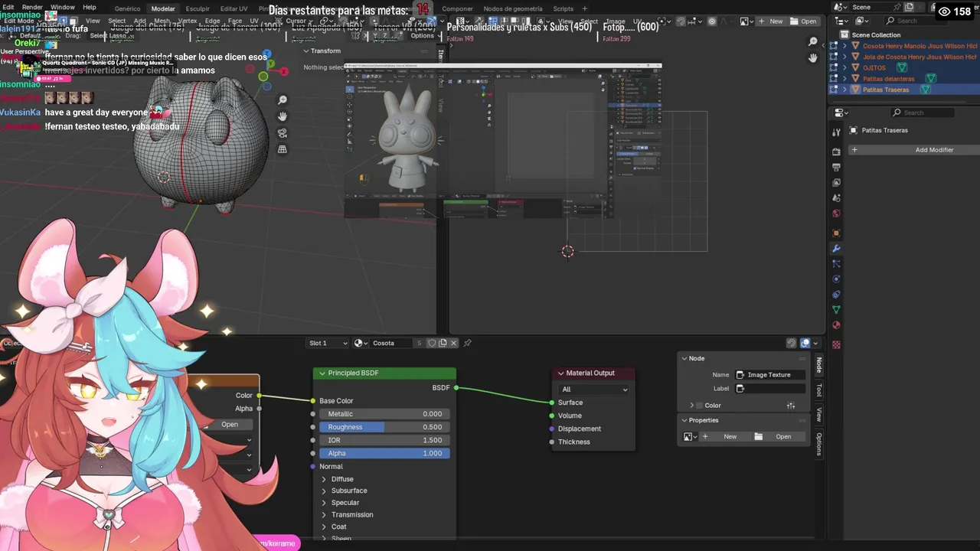This screenshot has height=551, width=980.
Task: Open the Modifiers wrench tab icon
Action: click(836, 249)
